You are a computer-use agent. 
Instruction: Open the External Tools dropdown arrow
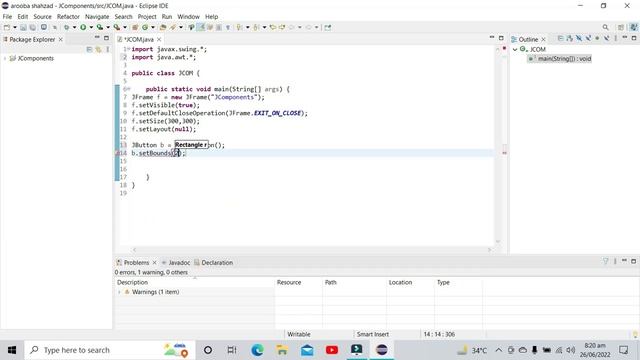click(125, 27)
